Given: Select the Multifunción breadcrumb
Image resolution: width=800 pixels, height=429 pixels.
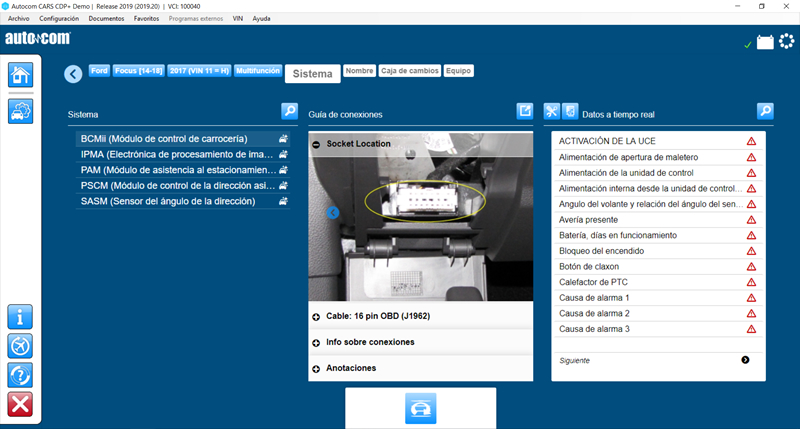Looking at the screenshot, I should [x=258, y=71].
